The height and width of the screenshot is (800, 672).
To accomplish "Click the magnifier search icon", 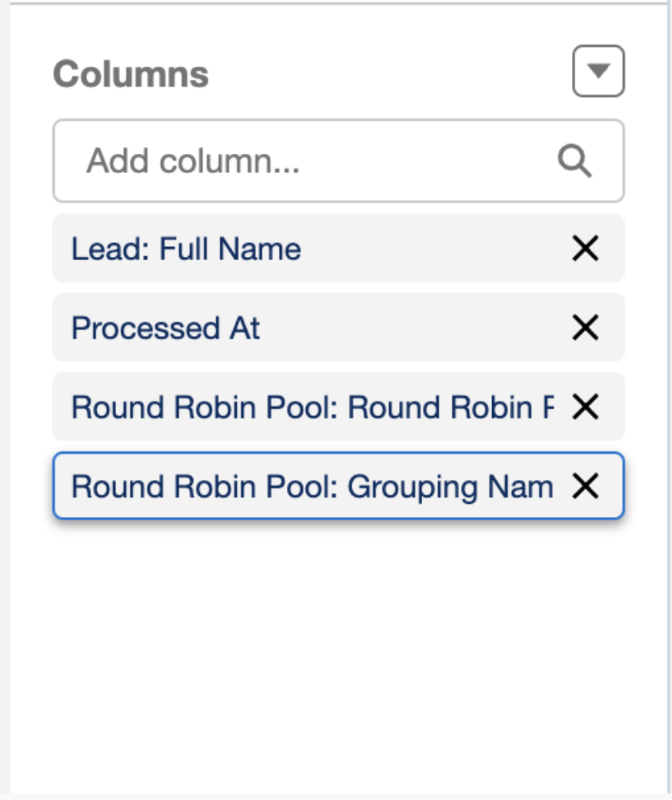I will coord(574,162).
